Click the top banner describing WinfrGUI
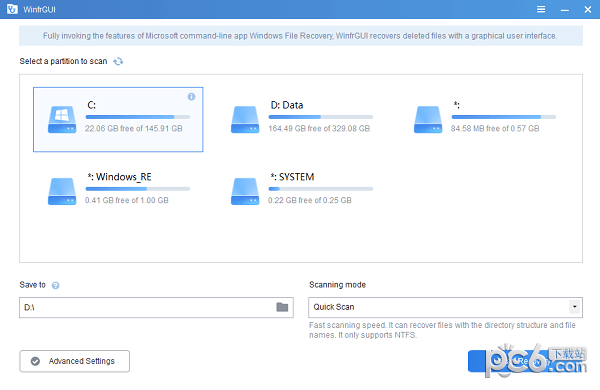 [x=301, y=36]
